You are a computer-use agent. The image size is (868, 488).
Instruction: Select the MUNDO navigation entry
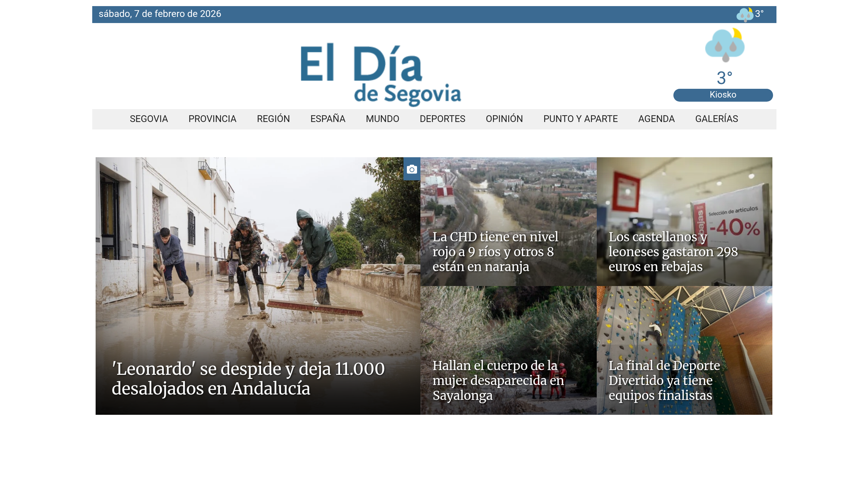tap(382, 119)
